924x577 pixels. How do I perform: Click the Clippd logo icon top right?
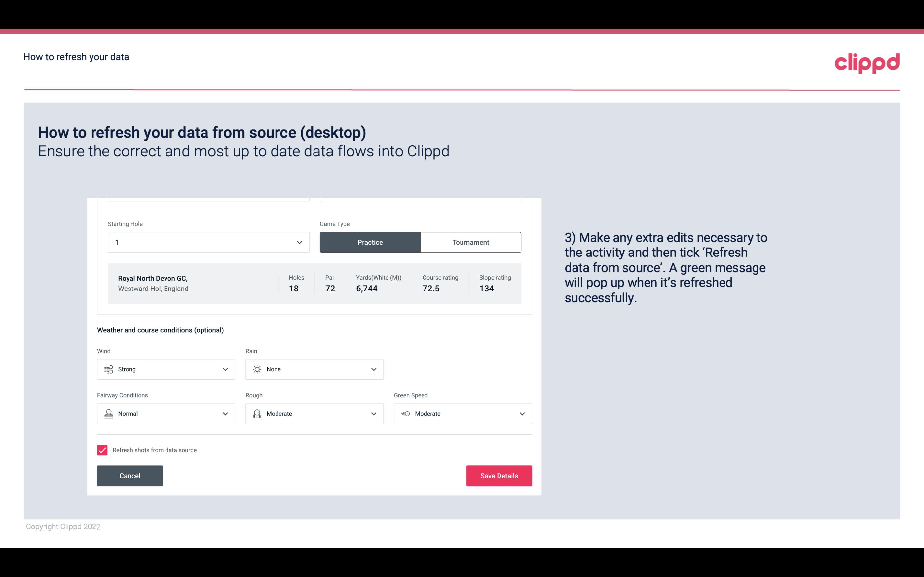point(867,61)
